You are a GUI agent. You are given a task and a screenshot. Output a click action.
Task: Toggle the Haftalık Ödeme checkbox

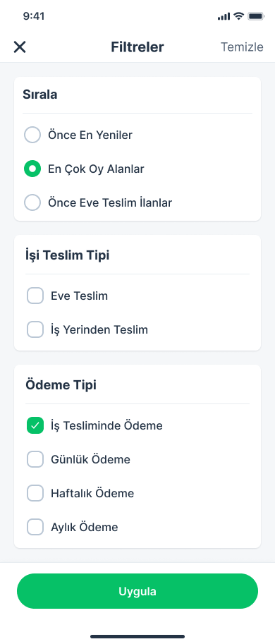35,493
